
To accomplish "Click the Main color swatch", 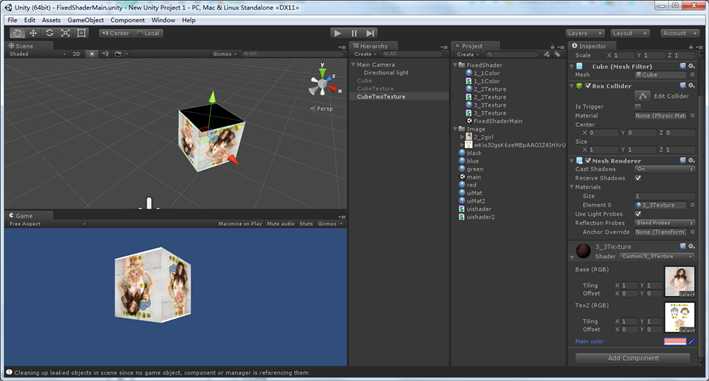I will tap(675, 341).
